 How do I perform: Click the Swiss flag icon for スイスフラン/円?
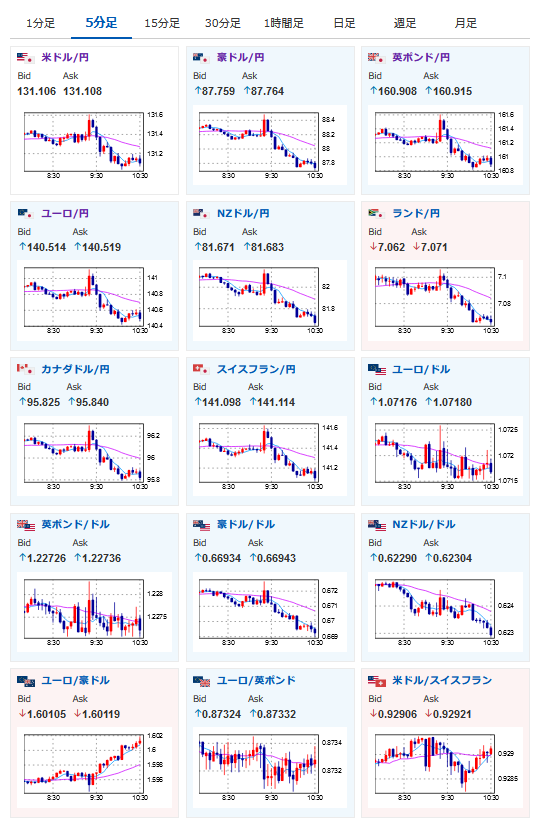pyautogui.click(x=201, y=369)
